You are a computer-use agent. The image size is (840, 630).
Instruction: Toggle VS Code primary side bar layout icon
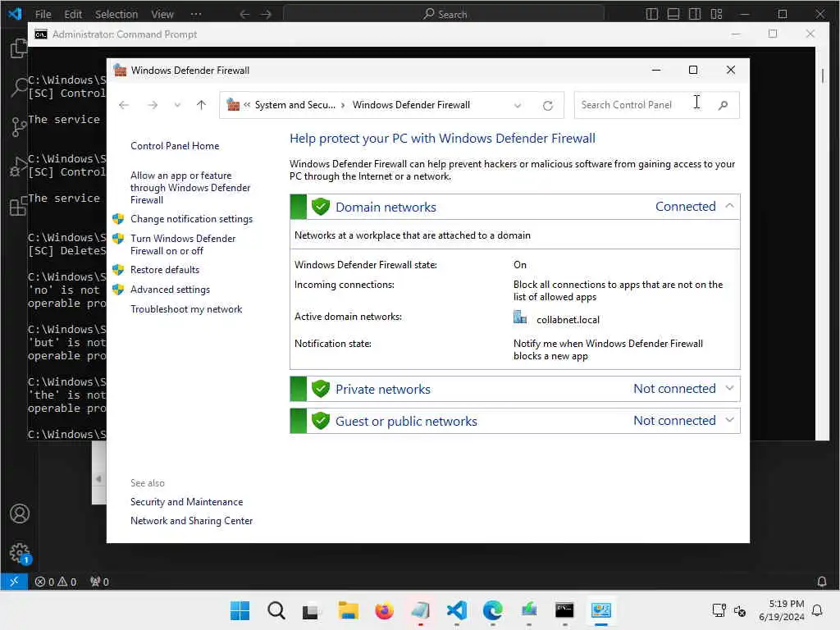pyautogui.click(x=651, y=14)
